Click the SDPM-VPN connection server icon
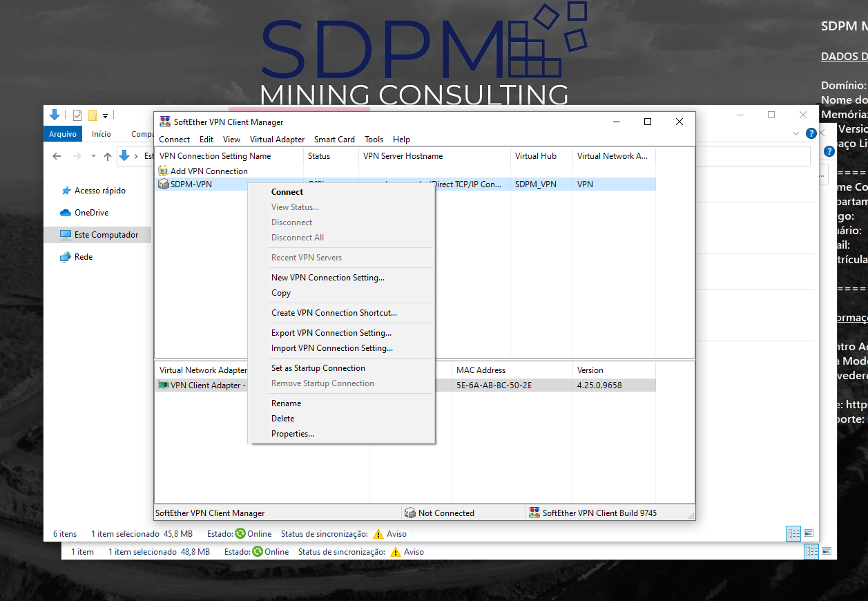This screenshot has height=601, width=868. click(x=163, y=184)
